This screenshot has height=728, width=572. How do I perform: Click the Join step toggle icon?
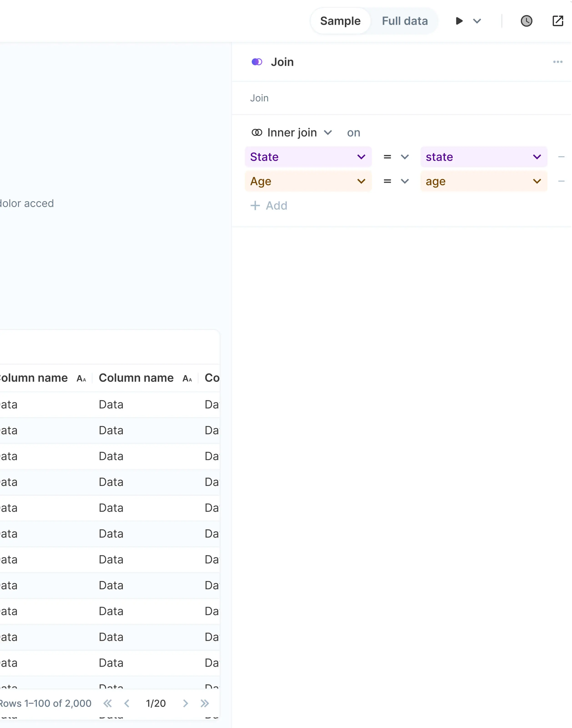257,62
